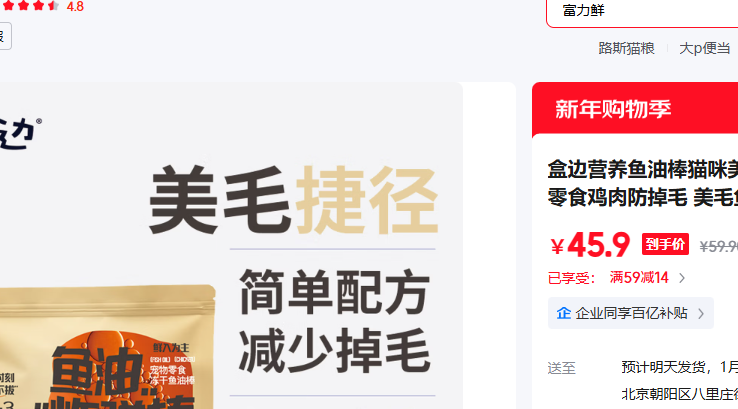Click the blue 企 enterprise icon

tap(563, 313)
